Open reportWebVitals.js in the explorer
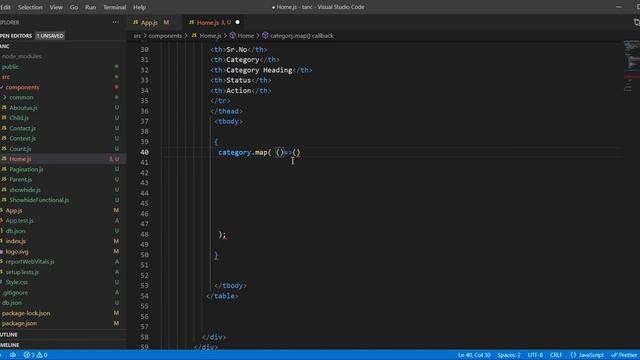 [x=30, y=262]
